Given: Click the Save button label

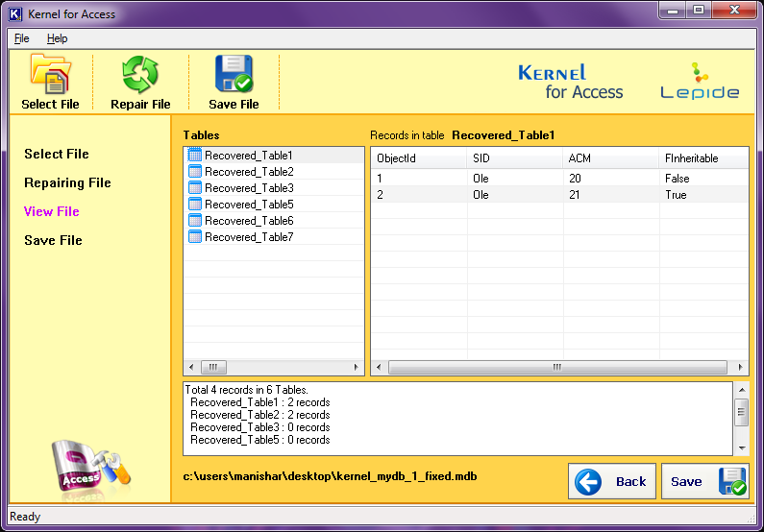Looking at the screenshot, I should click(686, 482).
